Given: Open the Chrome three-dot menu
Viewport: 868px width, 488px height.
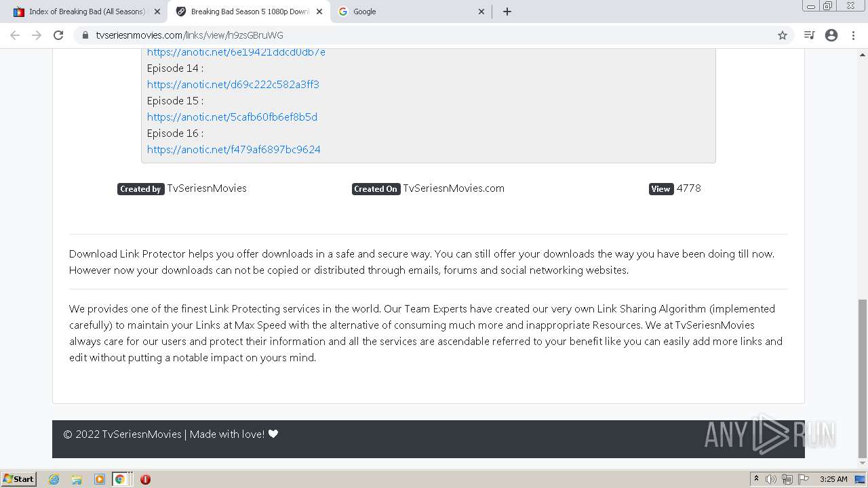Looking at the screenshot, I should (854, 35).
